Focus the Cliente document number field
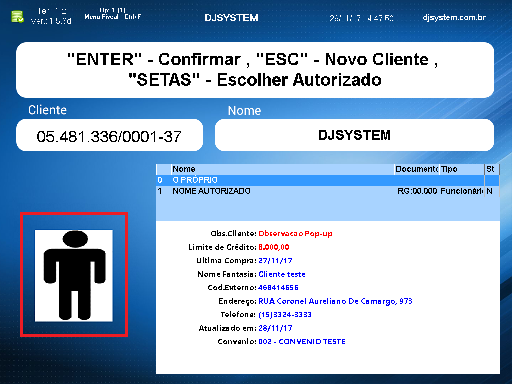Image resolution: width=512 pixels, height=384 pixels. pos(109,135)
